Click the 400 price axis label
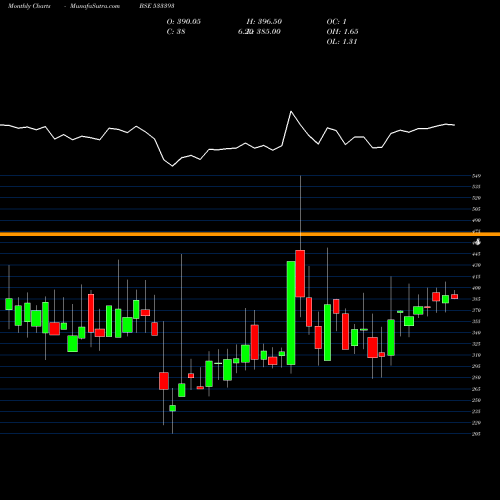500x500 pixels. point(476,288)
